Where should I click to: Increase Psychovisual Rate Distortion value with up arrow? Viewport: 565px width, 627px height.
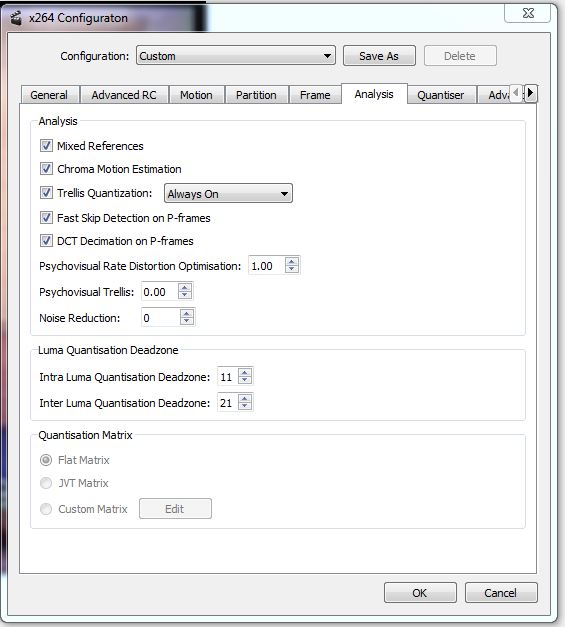pos(291,262)
